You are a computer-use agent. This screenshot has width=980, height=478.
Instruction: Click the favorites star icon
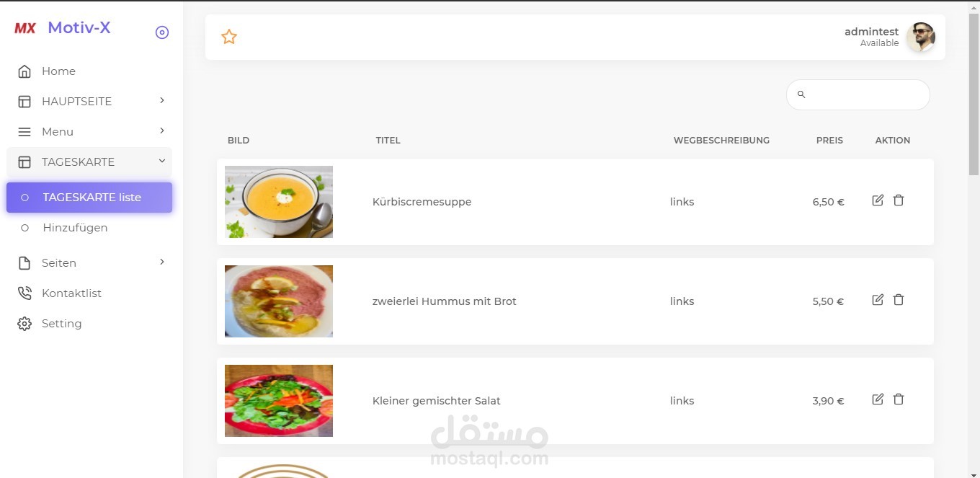click(229, 37)
